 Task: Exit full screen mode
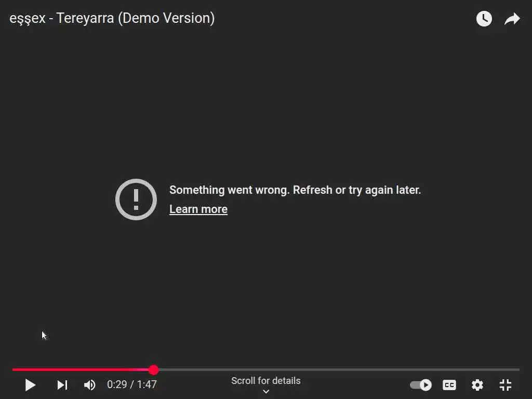(x=505, y=385)
